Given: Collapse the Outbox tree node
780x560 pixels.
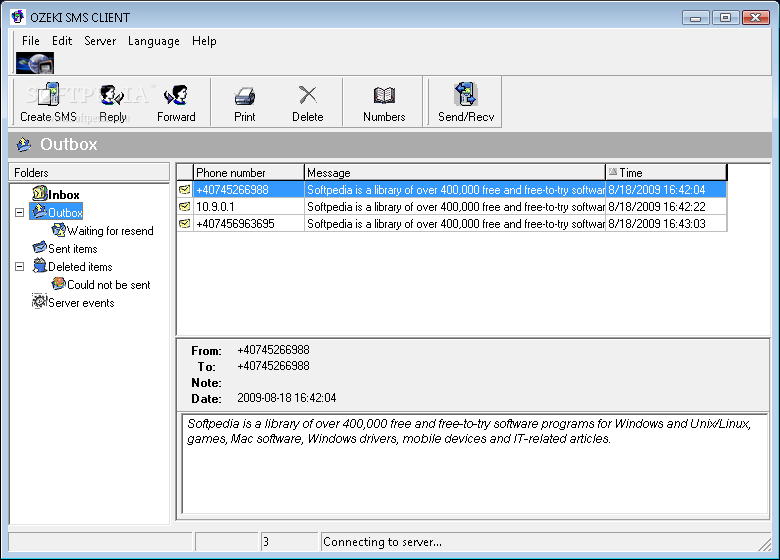Looking at the screenshot, I should (19, 212).
